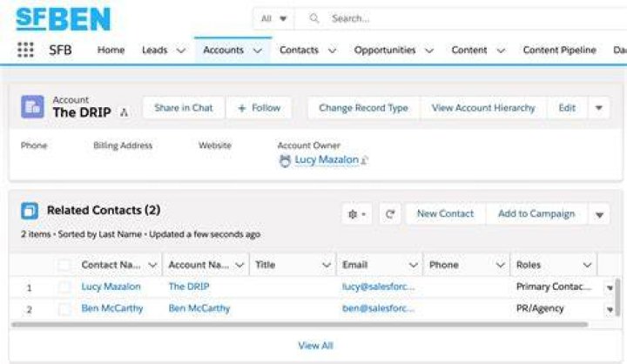Edit the account record

click(x=567, y=108)
